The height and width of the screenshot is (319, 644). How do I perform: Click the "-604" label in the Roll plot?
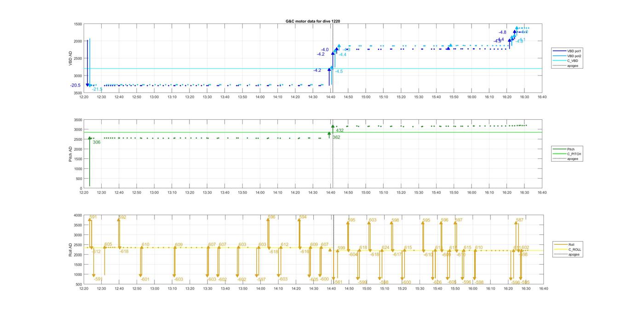[353, 255]
